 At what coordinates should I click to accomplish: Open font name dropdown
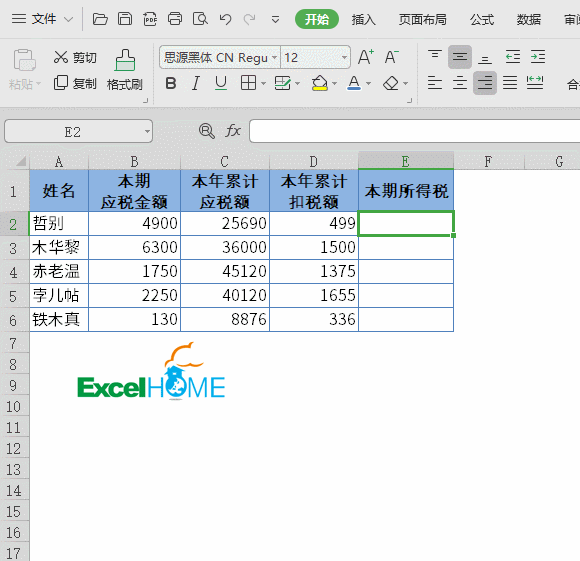(x=274, y=58)
